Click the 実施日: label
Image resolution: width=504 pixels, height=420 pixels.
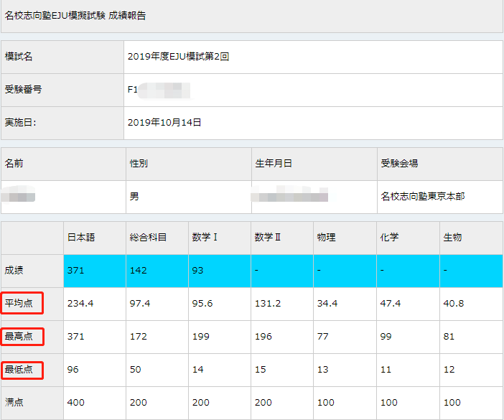pyautogui.click(x=20, y=123)
